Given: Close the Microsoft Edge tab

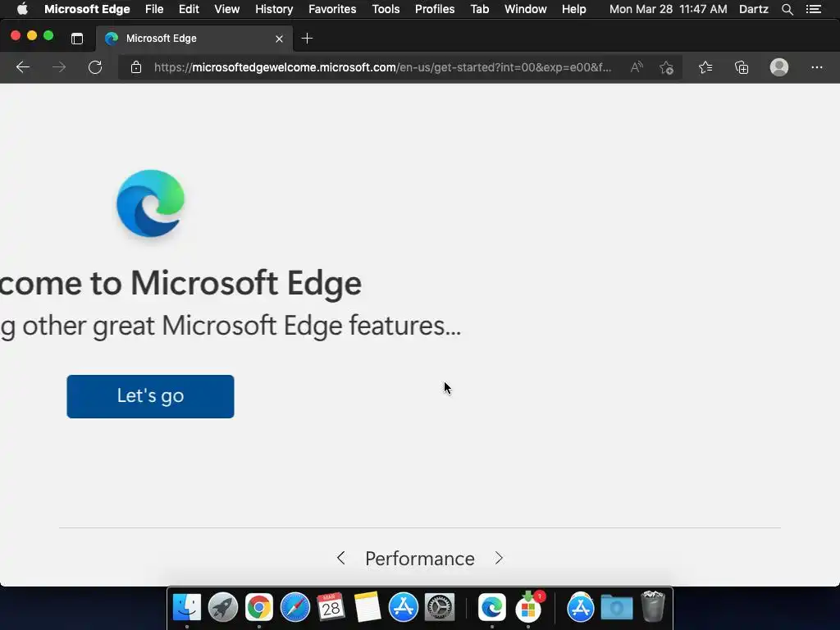Looking at the screenshot, I should click(x=279, y=39).
